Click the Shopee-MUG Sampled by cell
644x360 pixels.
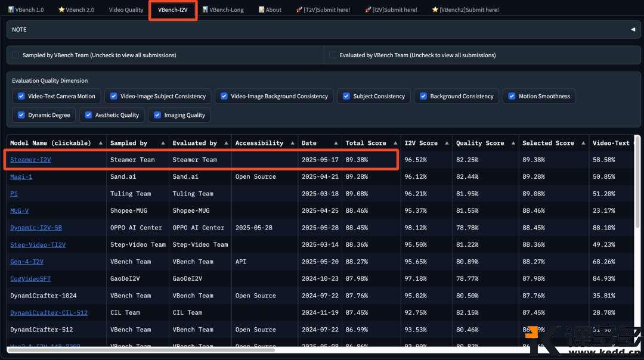[129, 210]
